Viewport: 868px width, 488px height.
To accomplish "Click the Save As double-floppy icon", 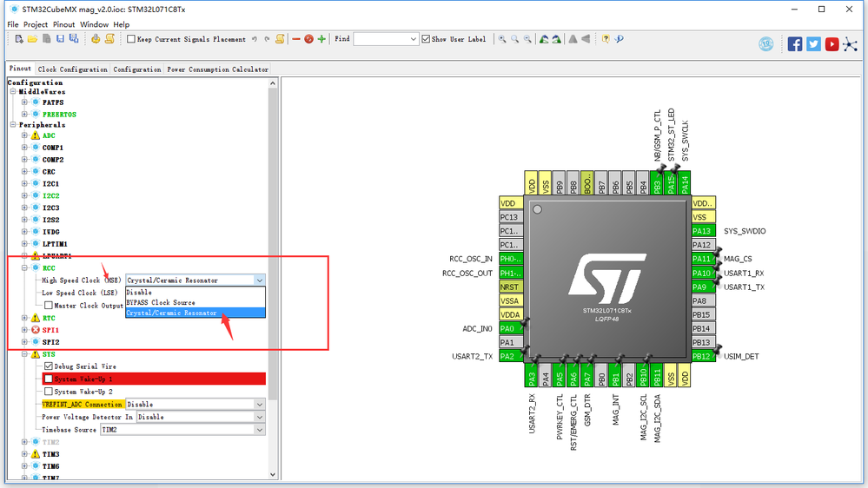I will pyautogui.click(x=74, y=39).
